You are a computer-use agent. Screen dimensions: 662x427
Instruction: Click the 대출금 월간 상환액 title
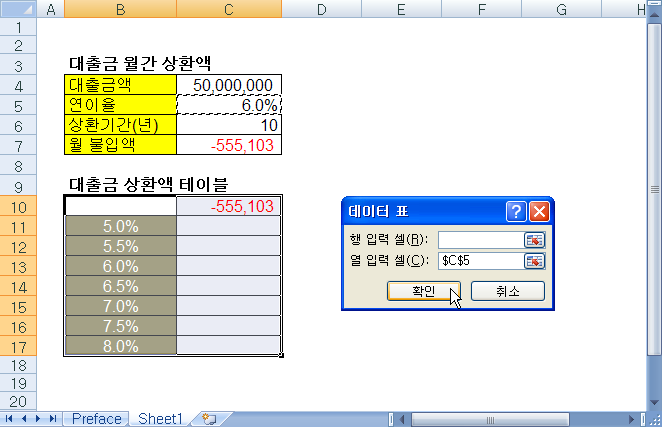point(140,64)
